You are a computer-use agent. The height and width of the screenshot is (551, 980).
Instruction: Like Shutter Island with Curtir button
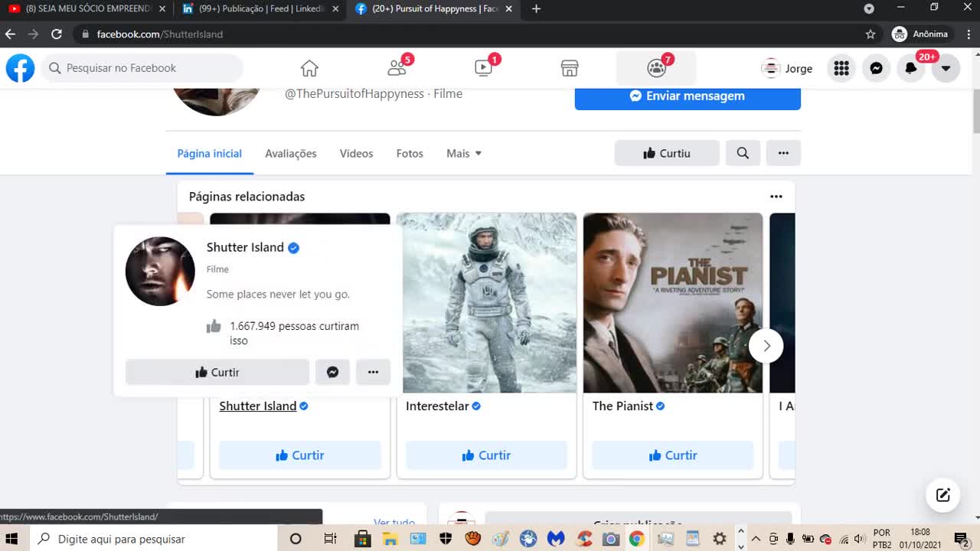300,455
